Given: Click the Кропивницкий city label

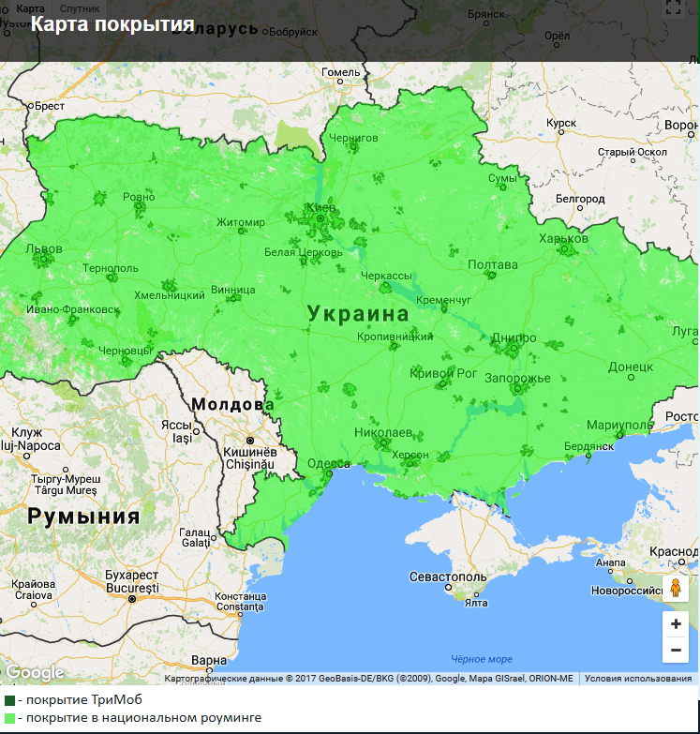Looking at the screenshot, I should tap(395, 337).
